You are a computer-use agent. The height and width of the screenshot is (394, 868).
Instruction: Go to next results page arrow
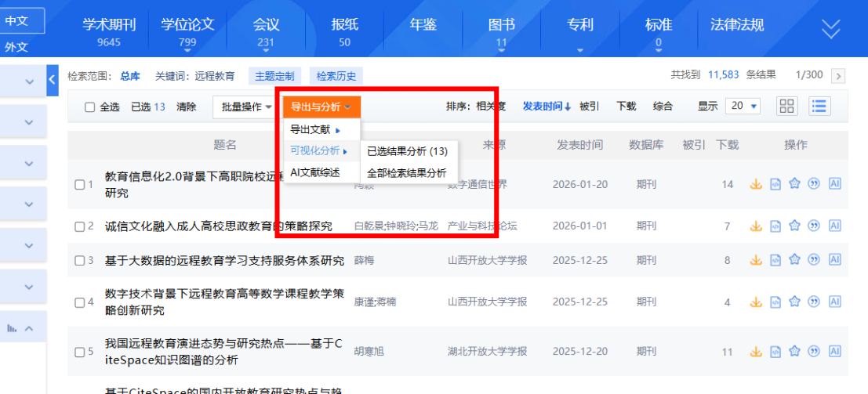[x=838, y=76]
